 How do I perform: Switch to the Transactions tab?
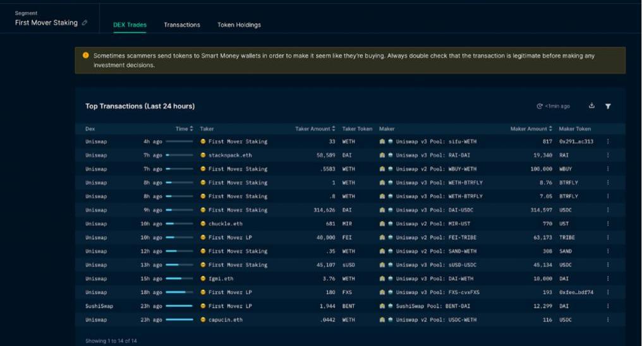tap(182, 25)
